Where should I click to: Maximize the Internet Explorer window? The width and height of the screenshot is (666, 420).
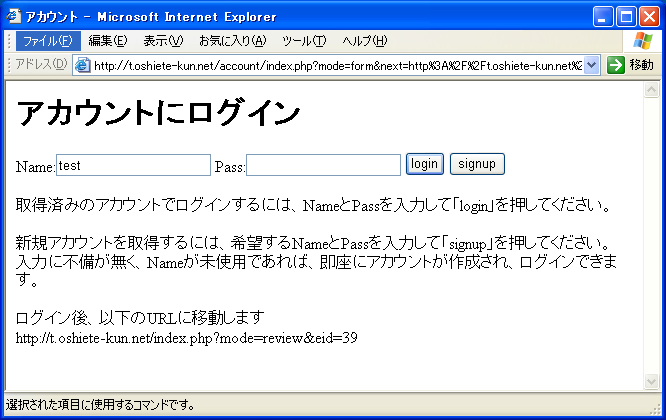(626, 17)
